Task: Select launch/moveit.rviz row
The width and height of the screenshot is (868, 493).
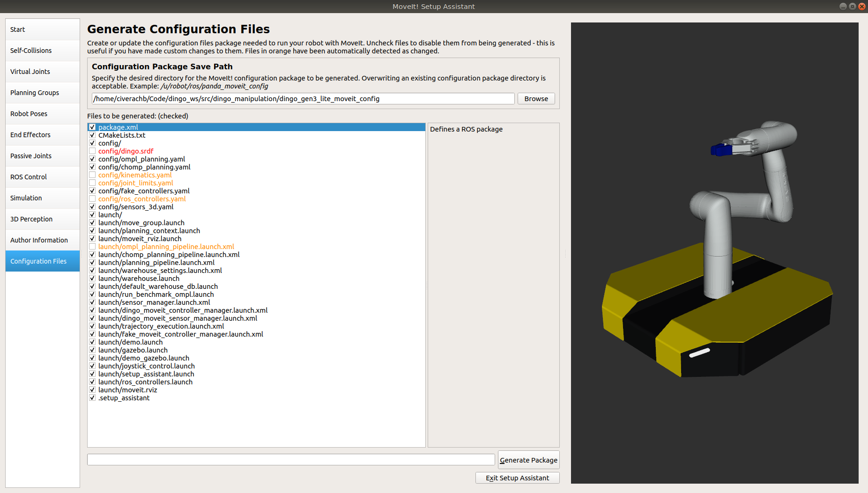Action: coord(256,390)
